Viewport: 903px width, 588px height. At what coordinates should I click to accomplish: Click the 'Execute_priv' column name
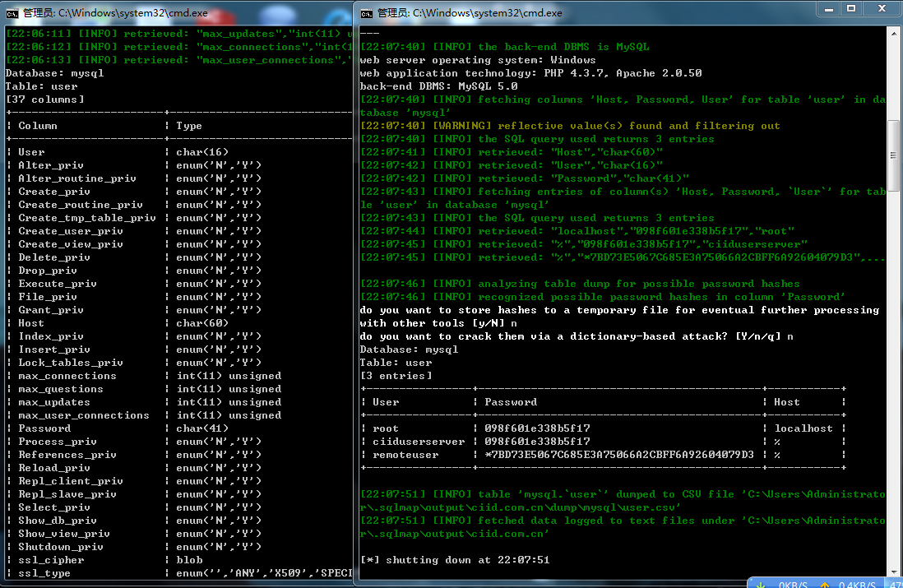coord(58,284)
